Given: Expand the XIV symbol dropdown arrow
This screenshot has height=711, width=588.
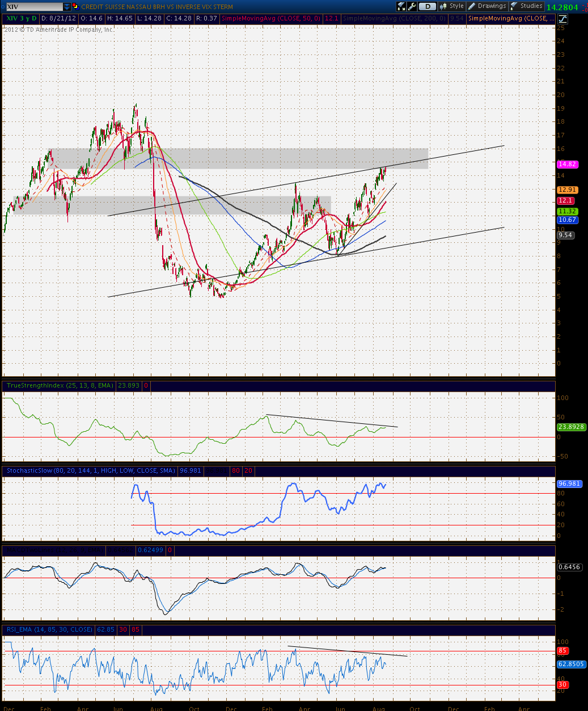Looking at the screenshot, I should pos(67,7).
